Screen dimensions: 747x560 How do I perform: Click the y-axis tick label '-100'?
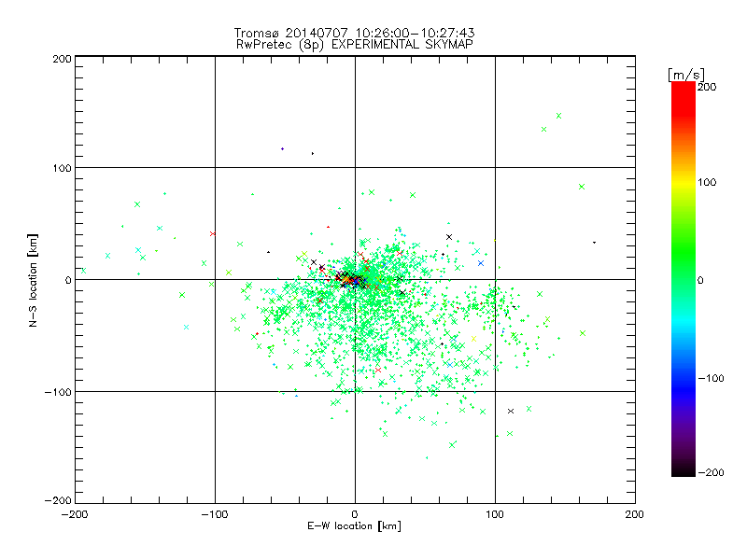pos(59,392)
